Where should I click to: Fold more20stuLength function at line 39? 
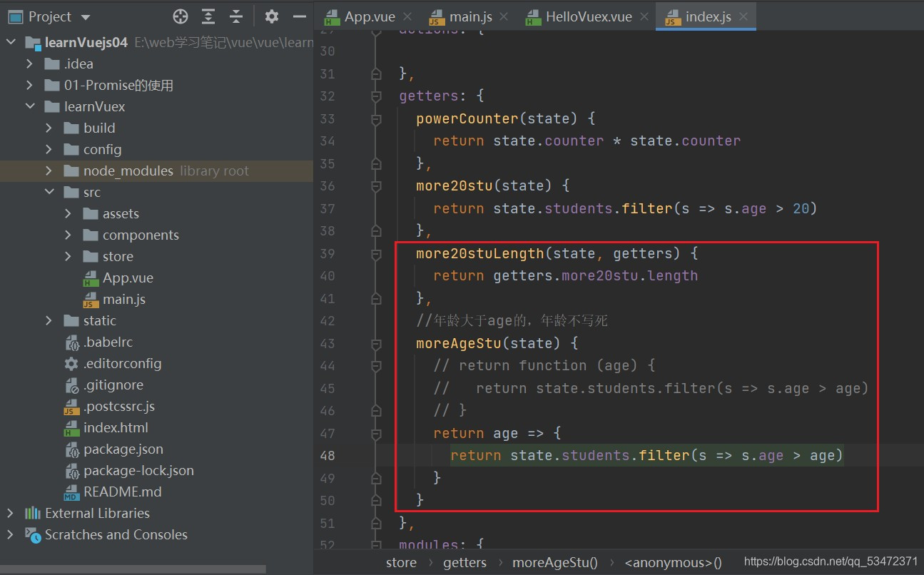(x=376, y=253)
